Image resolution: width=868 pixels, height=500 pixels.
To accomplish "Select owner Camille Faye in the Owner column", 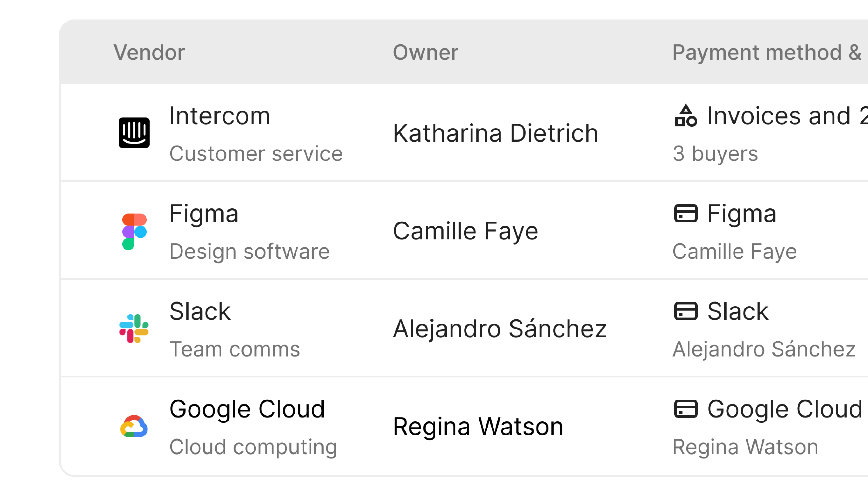I will [465, 231].
